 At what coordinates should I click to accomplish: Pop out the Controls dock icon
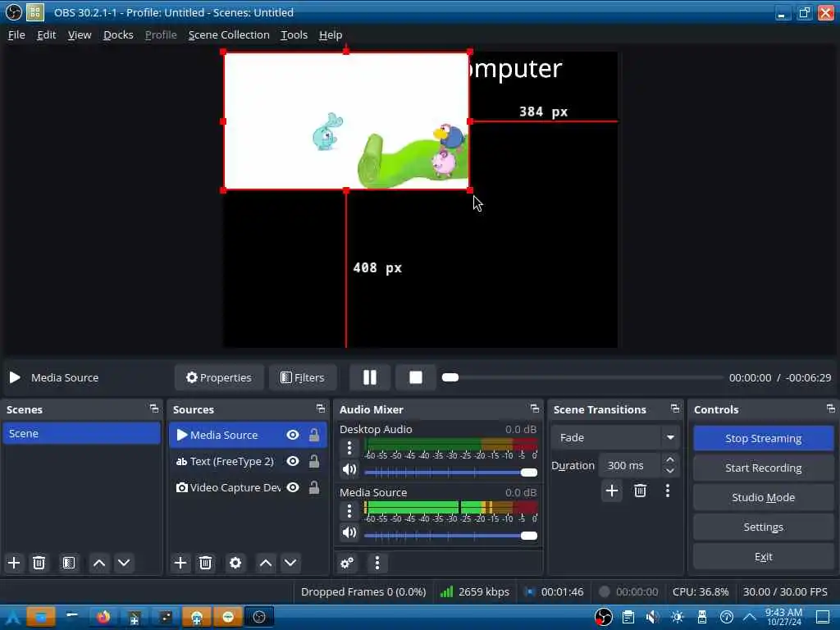point(831,409)
